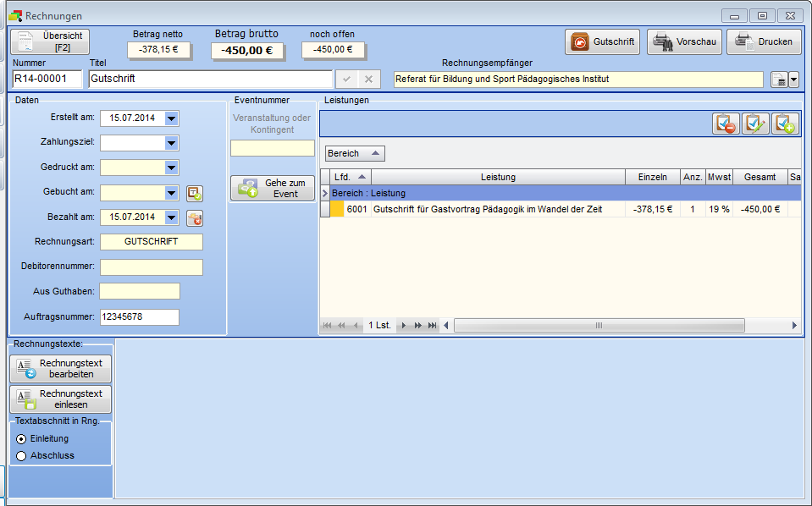
Task: Expand the Rechnungsempfänger dropdown arrow
Action: pyautogui.click(x=793, y=80)
